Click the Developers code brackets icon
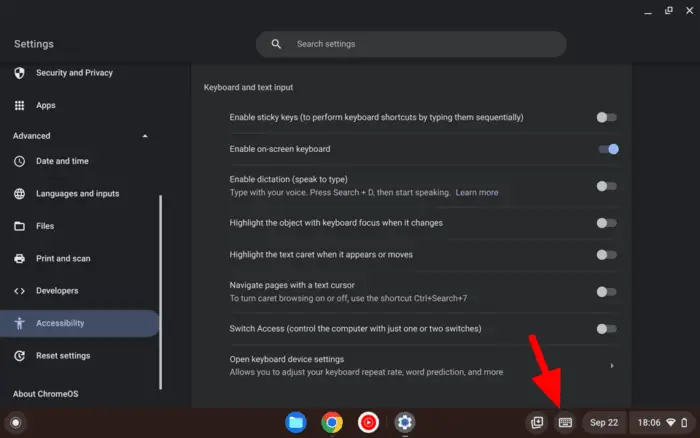700x438 pixels. (19, 291)
